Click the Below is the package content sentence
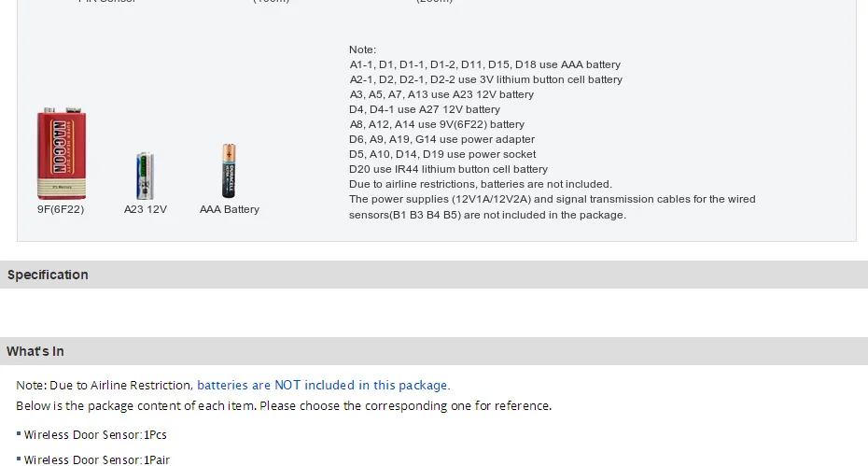The height and width of the screenshot is (466, 868). pyautogui.click(x=284, y=406)
